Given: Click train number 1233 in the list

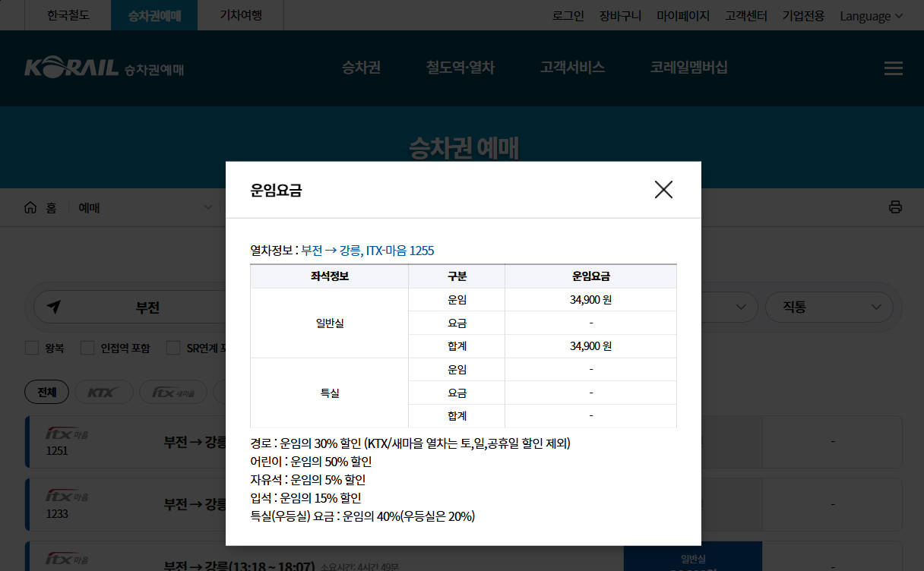Looking at the screenshot, I should pyautogui.click(x=57, y=513).
